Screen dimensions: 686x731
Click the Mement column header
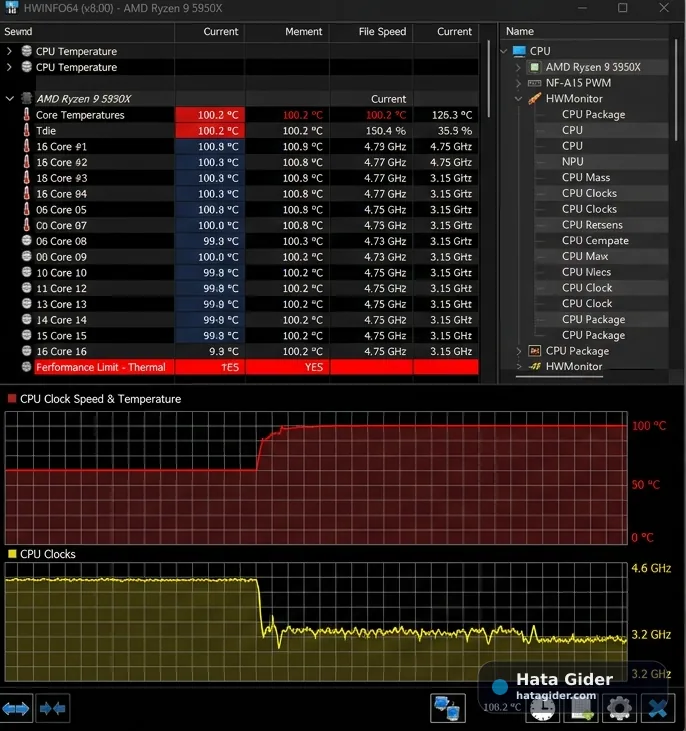303,31
